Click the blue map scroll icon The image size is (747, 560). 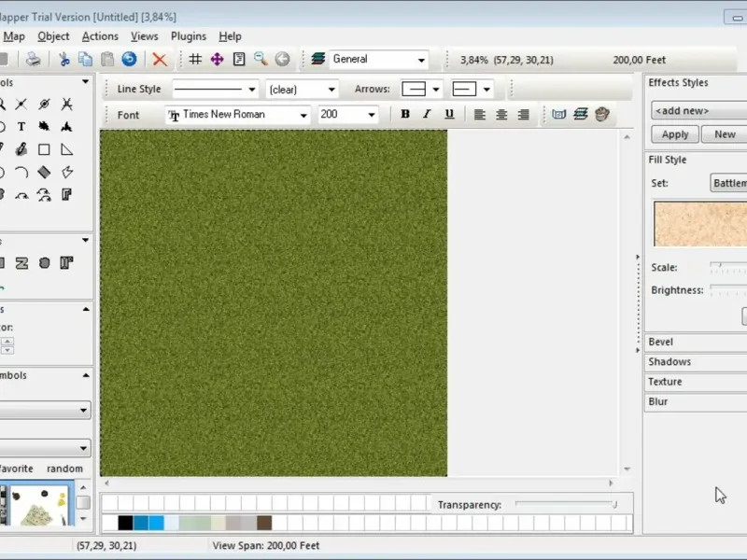click(558, 114)
